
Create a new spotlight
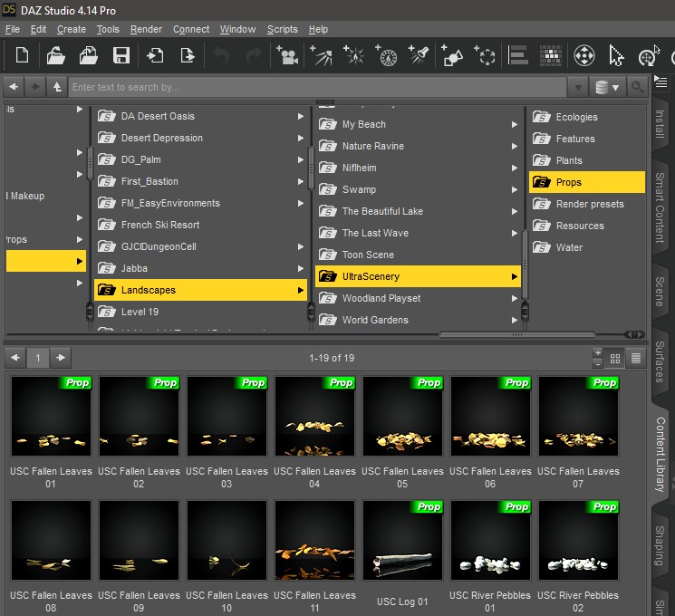click(419, 55)
